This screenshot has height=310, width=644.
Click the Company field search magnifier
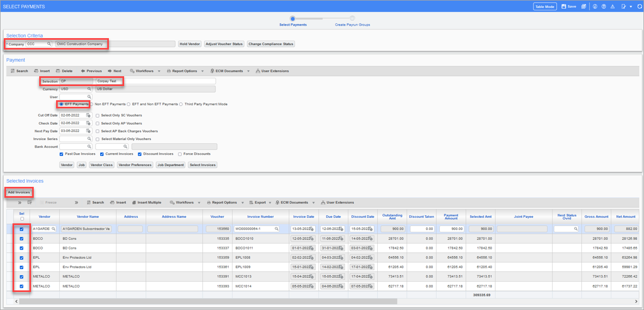(48, 44)
